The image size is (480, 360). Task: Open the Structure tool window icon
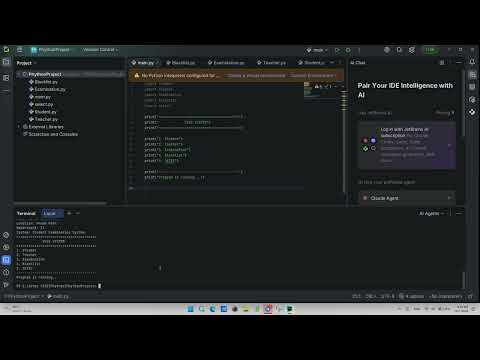tap(6, 78)
